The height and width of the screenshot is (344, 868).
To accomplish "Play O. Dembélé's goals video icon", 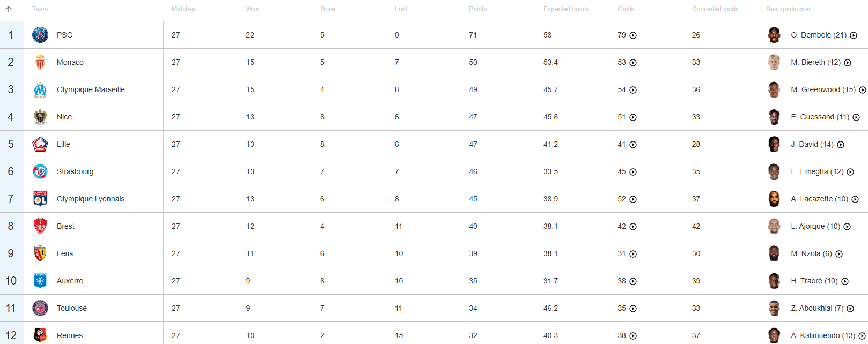I will coord(854,35).
